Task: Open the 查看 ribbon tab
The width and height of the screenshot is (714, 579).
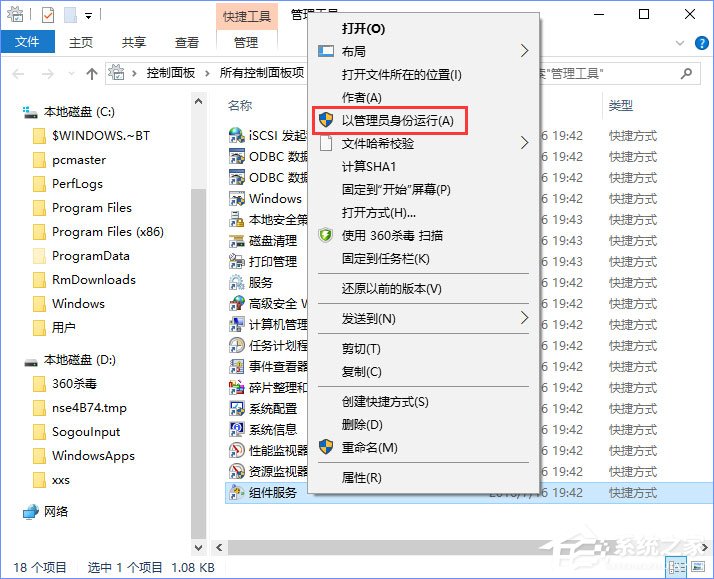Action: (187, 42)
